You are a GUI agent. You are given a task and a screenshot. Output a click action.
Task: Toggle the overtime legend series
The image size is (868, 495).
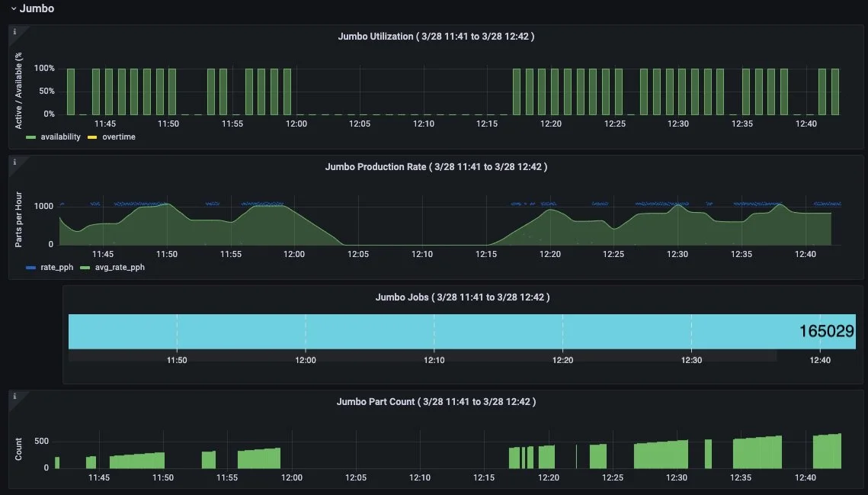tap(118, 137)
